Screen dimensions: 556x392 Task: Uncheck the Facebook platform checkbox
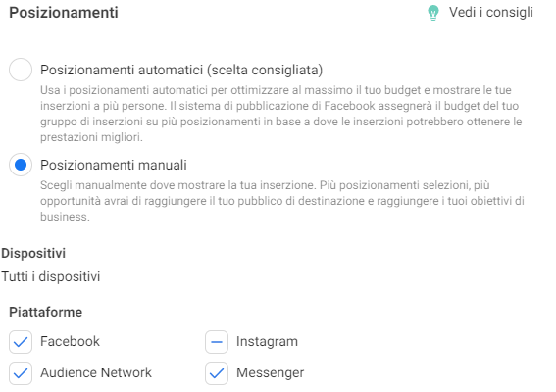coord(21,342)
